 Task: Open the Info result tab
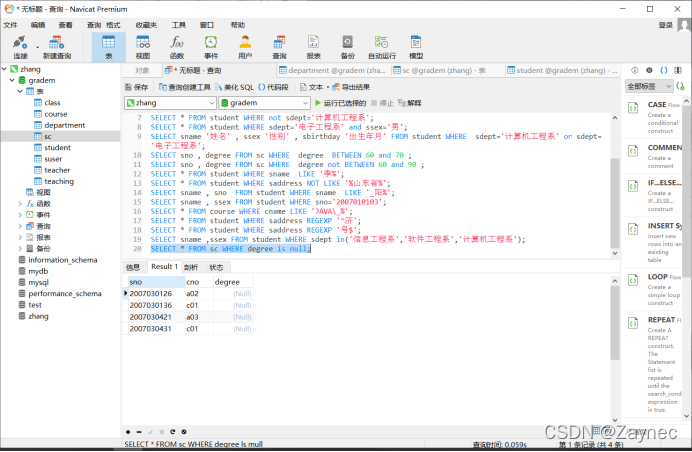(133, 267)
